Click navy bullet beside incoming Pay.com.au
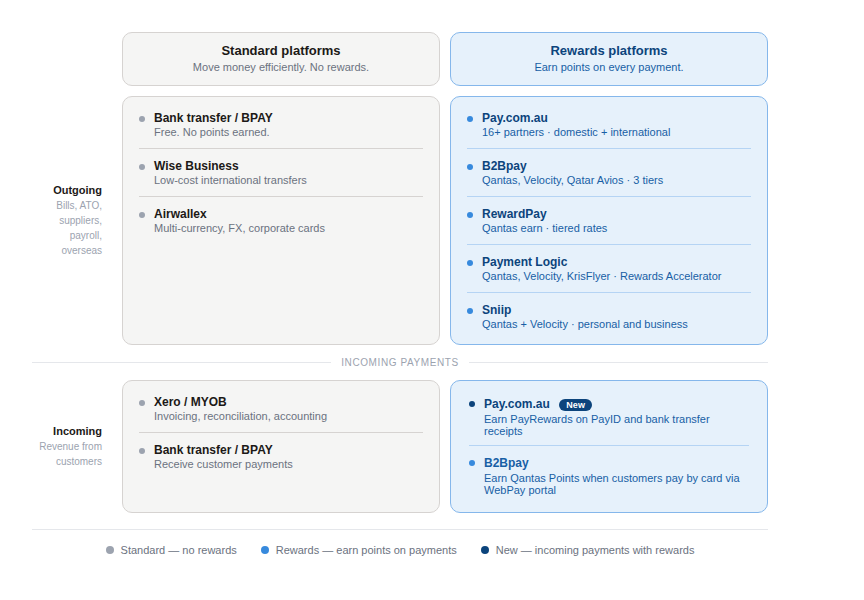The height and width of the screenshot is (600, 864). (472, 404)
